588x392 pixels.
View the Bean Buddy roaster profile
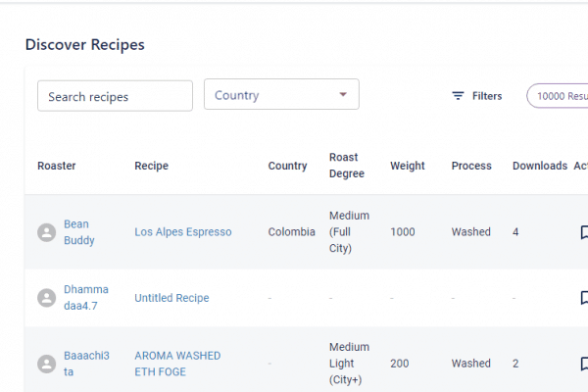point(79,232)
